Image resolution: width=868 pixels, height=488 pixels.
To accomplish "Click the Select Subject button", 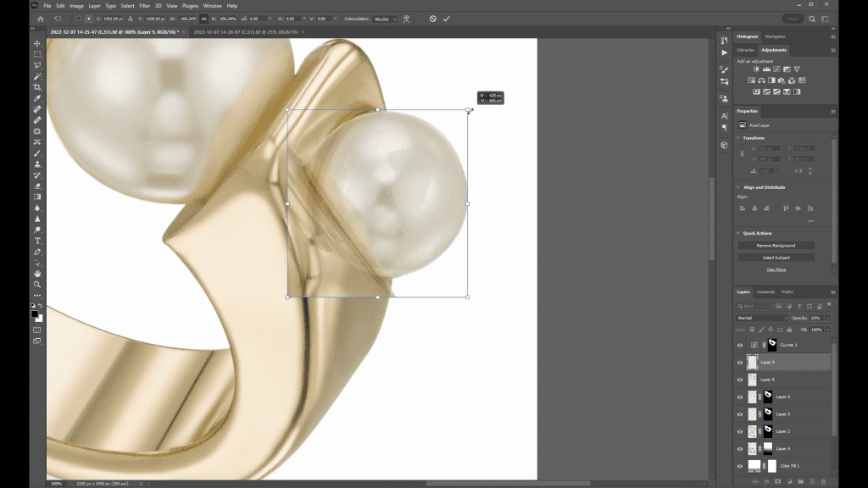I will (x=776, y=258).
